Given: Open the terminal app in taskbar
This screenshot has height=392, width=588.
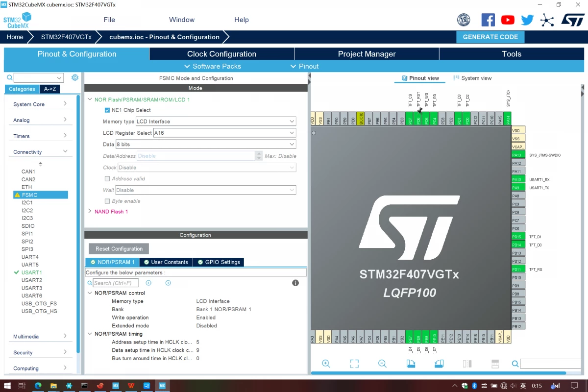Looking at the screenshot, I should [x=85, y=386].
